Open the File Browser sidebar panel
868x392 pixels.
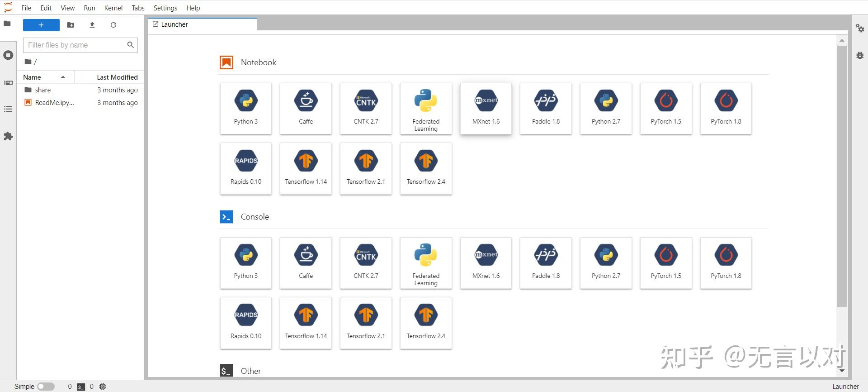pyautogui.click(x=7, y=24)
